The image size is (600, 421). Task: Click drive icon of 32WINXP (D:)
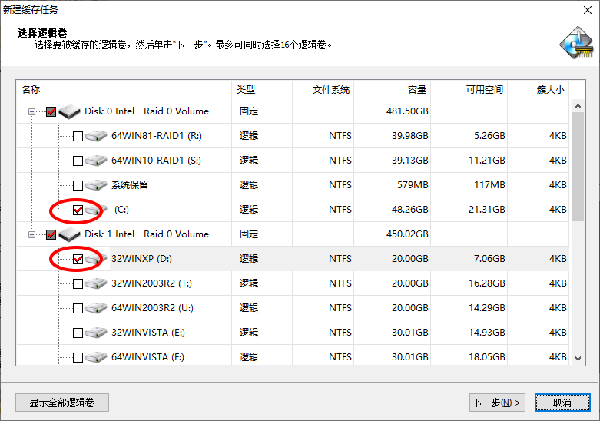(x=96, y=259)
